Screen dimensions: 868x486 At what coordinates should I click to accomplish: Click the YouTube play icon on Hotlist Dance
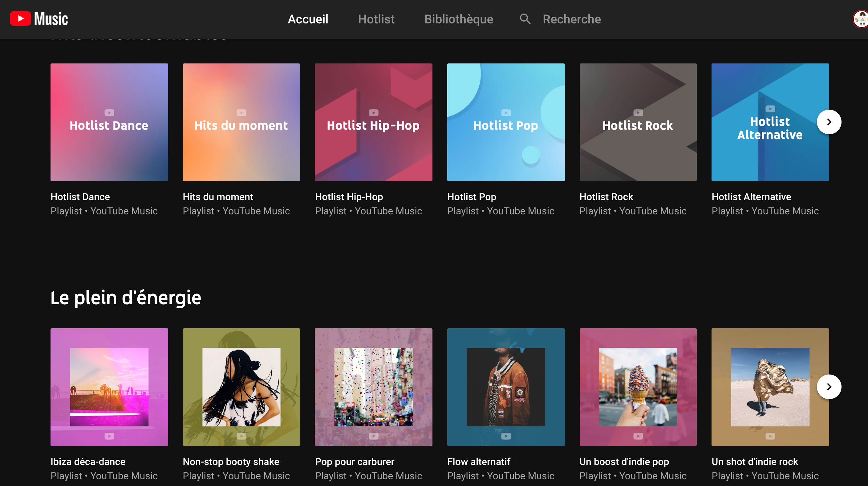point(110,113)
